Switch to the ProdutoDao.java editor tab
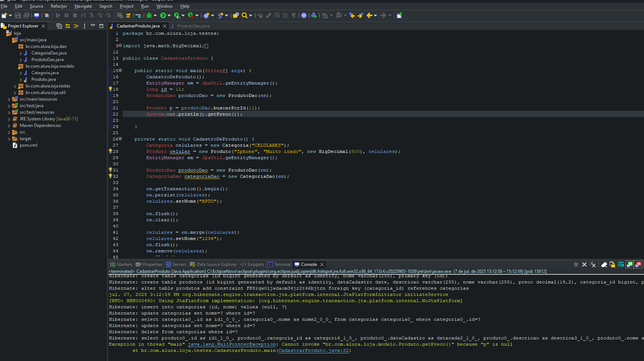Screen dimensions: 644x361 coord(193,26)
